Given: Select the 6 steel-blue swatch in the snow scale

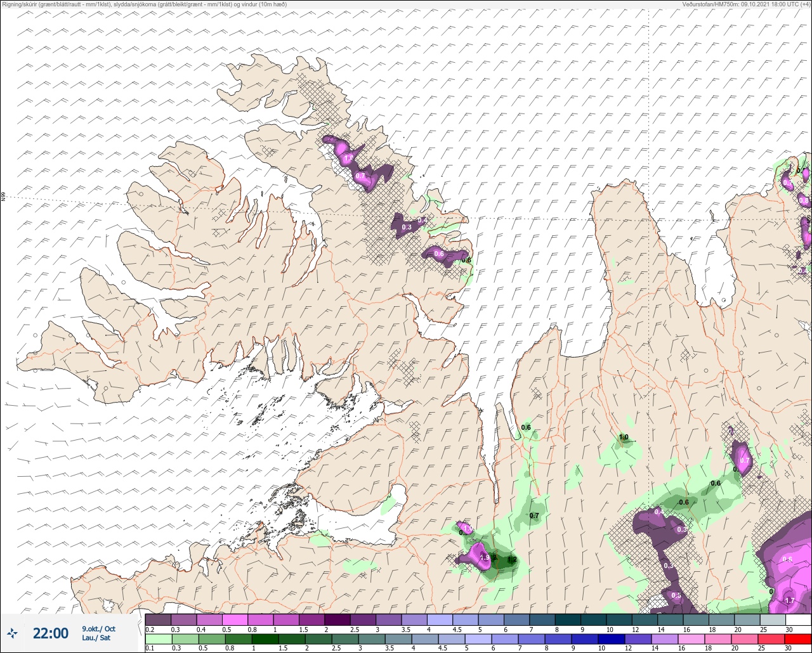Looking at the screenshot, I should coord(516,619).
